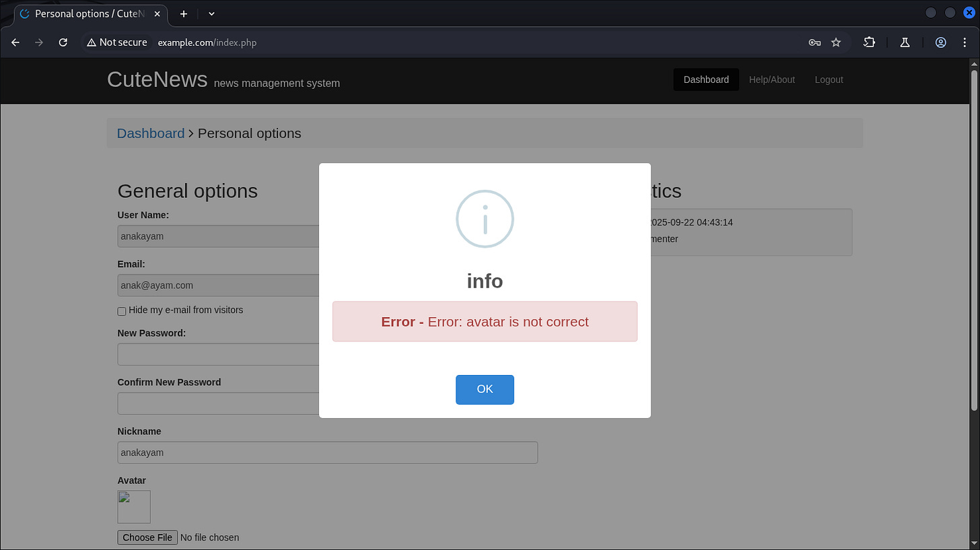Close the browser window with X button
The height and width of the screenshot is (550, 980).
969,13
